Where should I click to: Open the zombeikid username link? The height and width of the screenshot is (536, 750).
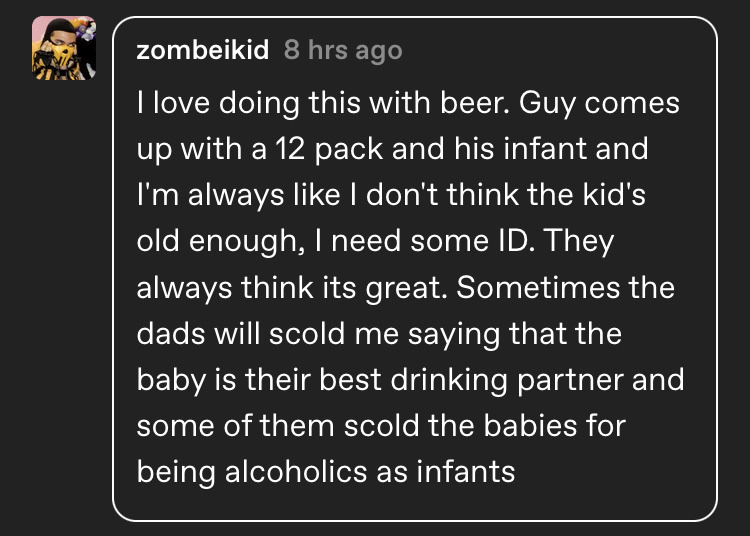203,51
